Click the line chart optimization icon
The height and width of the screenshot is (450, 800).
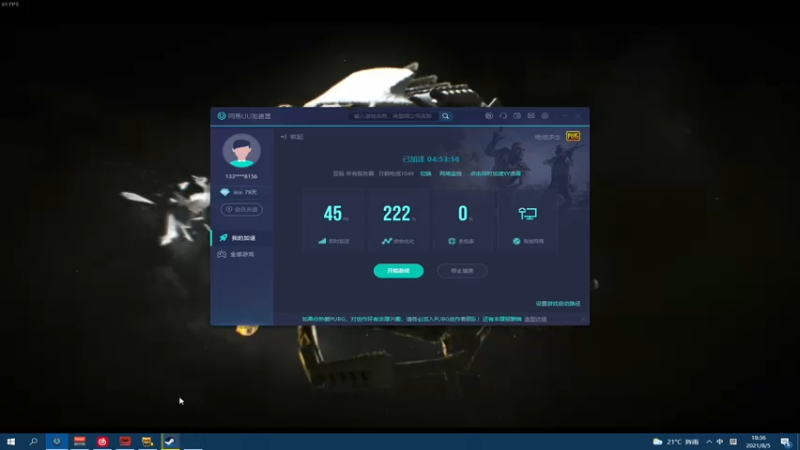point(387,241)
